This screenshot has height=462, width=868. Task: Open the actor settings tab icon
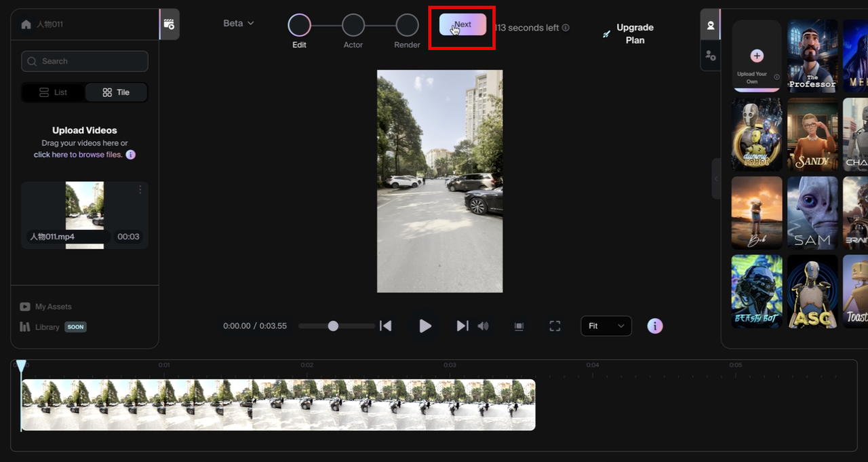point(710,56)
